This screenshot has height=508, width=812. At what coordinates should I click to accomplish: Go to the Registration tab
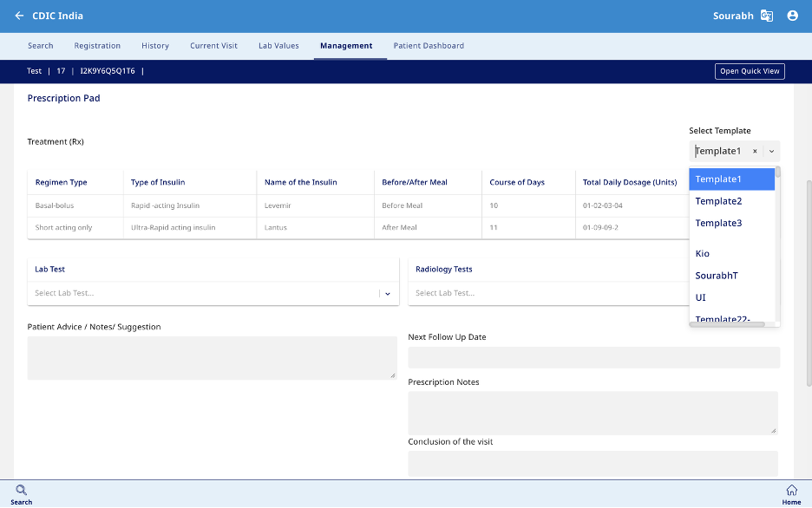pyautogui.click(x=97, y=45)
